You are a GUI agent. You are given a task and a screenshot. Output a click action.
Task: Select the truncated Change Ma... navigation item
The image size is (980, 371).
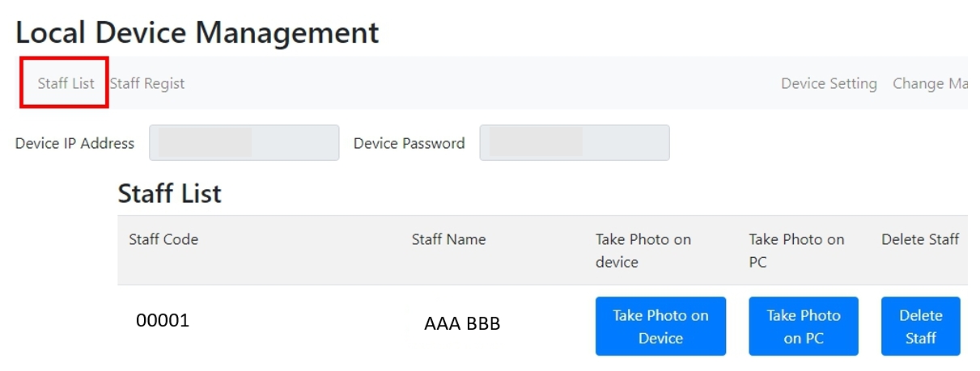pyautogui.click(x=930, y=83)
